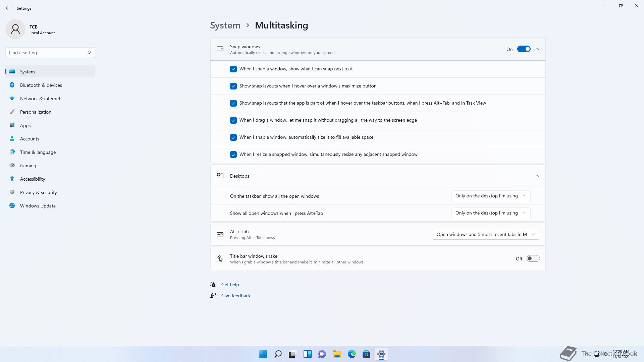Open Task View from the taskbar

(x=292, y=354)
